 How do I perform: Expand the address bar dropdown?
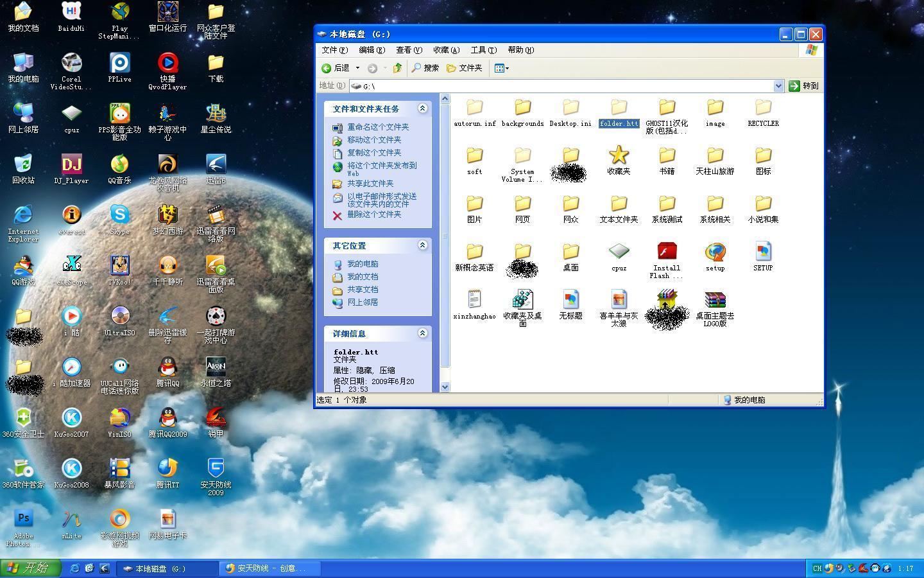point(778,85)
